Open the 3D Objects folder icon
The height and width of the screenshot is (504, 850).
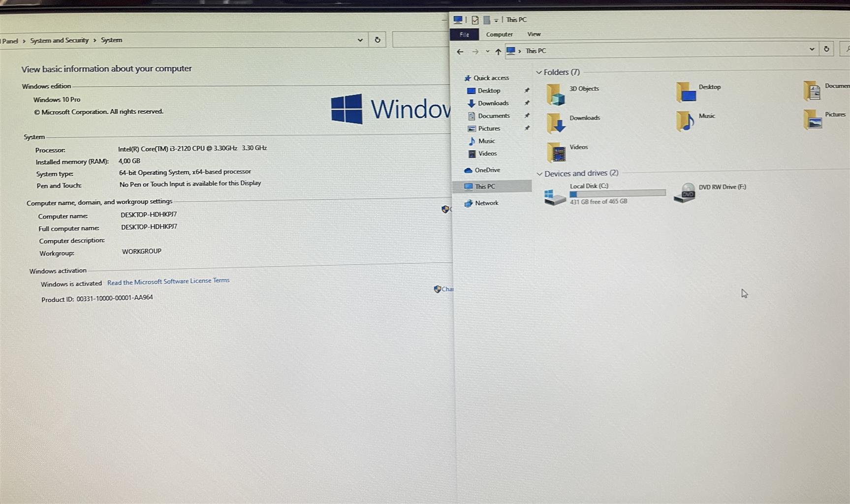pyautogui.click(x=556, y=94)
